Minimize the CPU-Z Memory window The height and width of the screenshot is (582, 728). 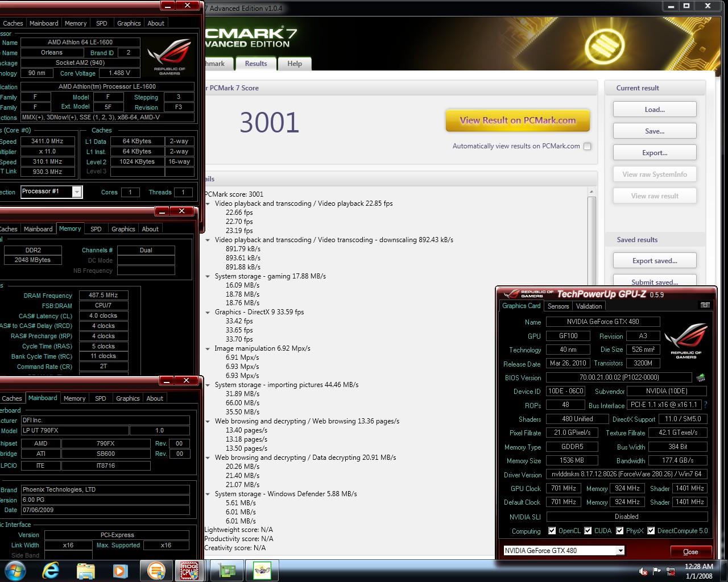coord(162,211)
